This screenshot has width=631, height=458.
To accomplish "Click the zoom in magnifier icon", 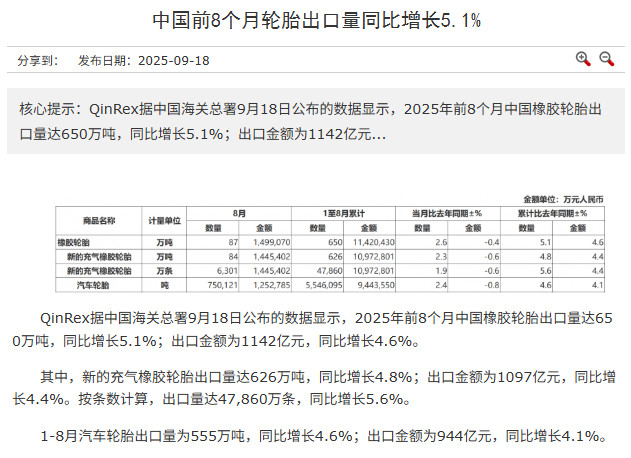I will click(x=583, y=59).
